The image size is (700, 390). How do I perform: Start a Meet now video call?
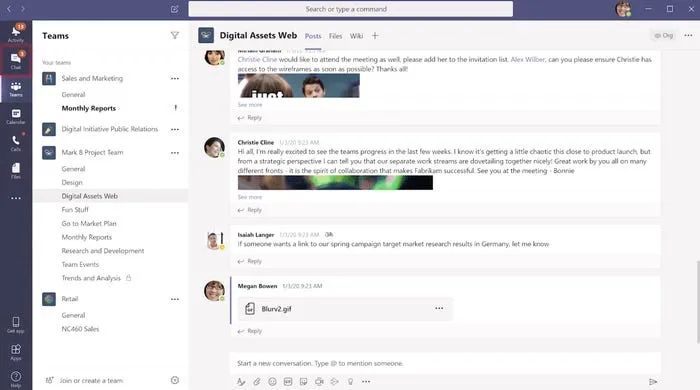coord(319,382)
